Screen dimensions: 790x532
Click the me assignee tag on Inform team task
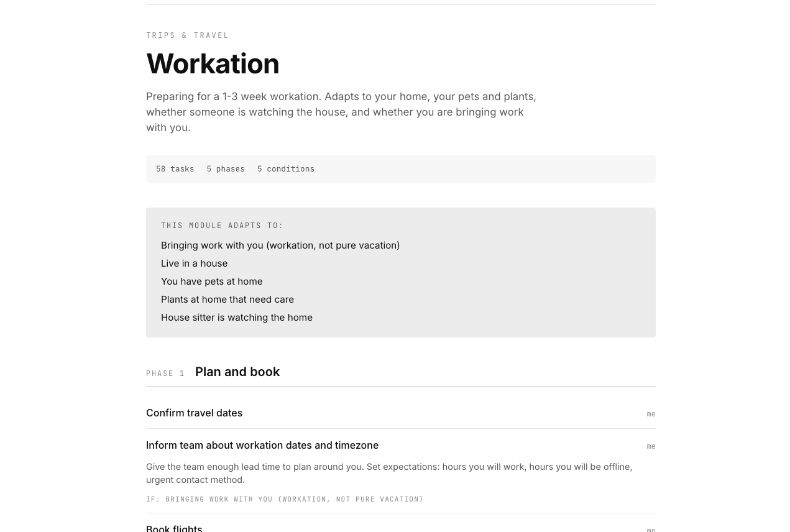pos(651,446)
